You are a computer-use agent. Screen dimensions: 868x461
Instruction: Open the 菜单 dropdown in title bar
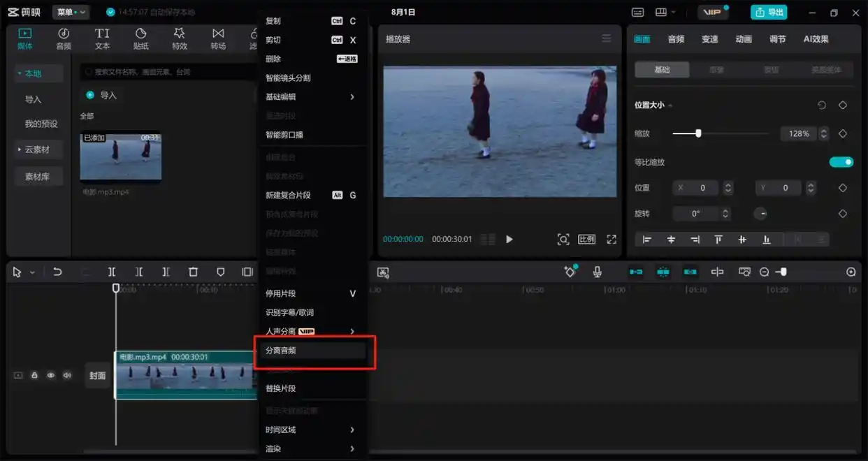tap(71, 13)
